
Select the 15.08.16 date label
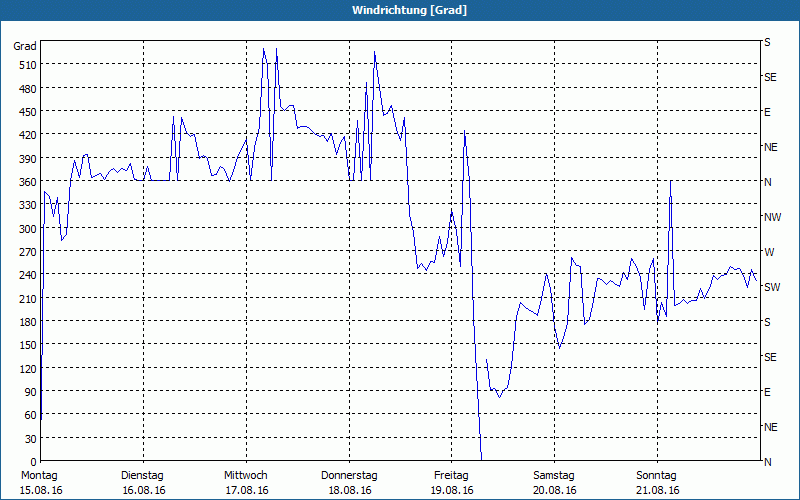coord(41,490)
